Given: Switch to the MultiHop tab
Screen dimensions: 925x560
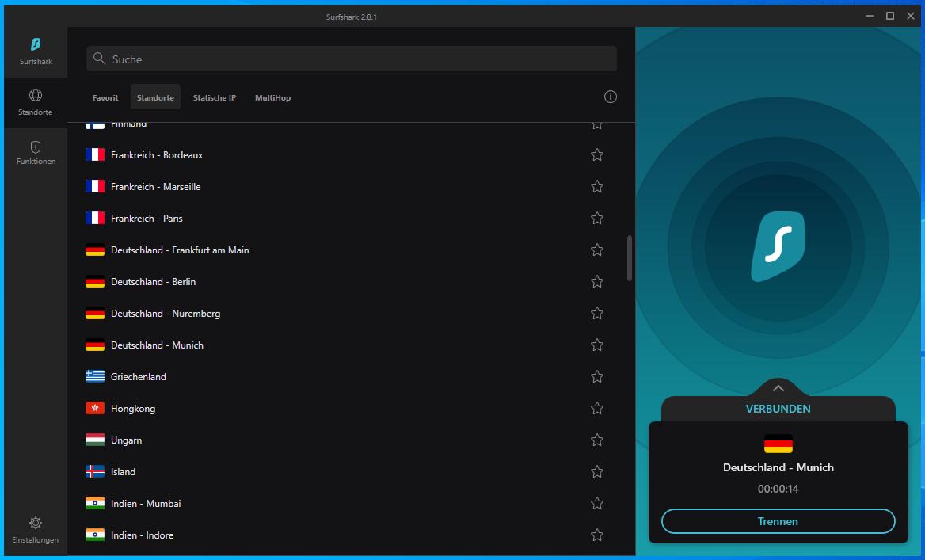Looking at the screenshot, I should 272,98.
